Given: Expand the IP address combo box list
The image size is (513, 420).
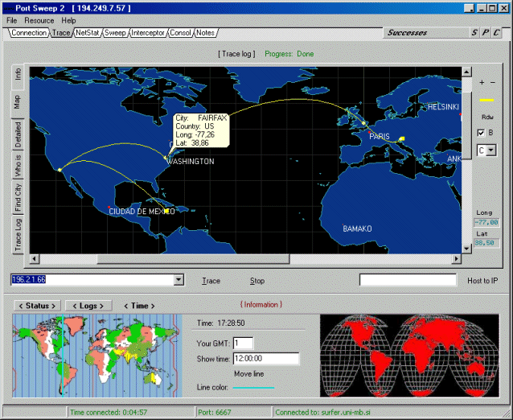Looking at the screenshot, I should point(179,280).
